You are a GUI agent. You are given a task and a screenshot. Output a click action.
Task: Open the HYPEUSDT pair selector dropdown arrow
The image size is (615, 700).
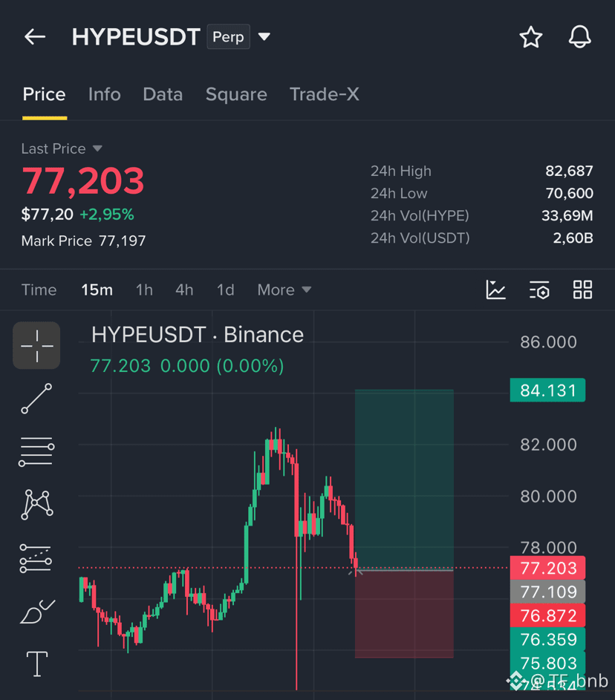click(x=264, y=36)
